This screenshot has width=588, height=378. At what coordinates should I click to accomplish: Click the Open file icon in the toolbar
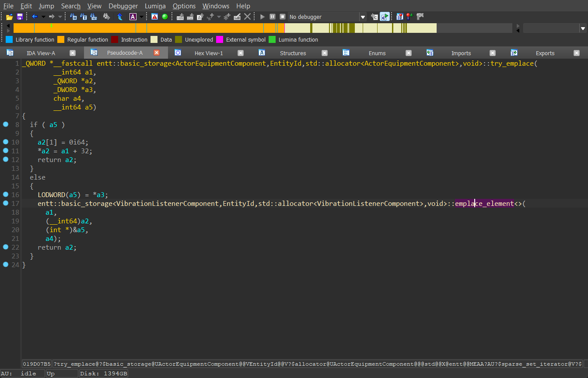pyautogui.click(x=9, y=17)
